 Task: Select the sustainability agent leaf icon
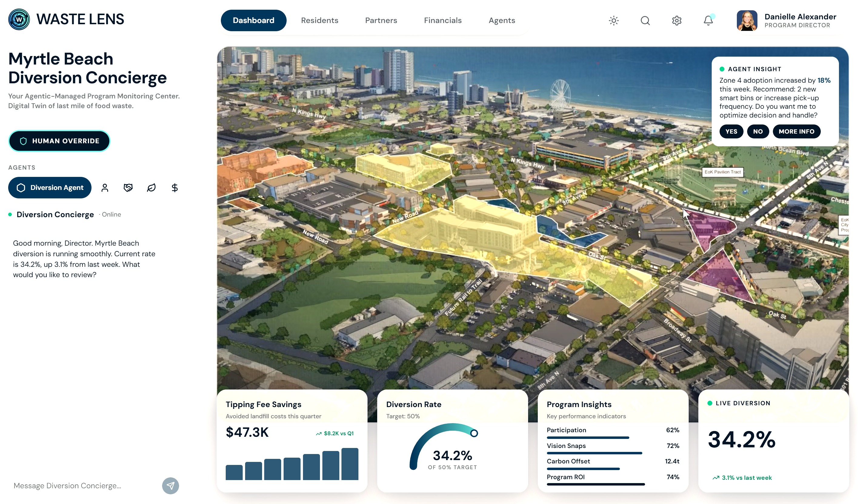[151, 188]
